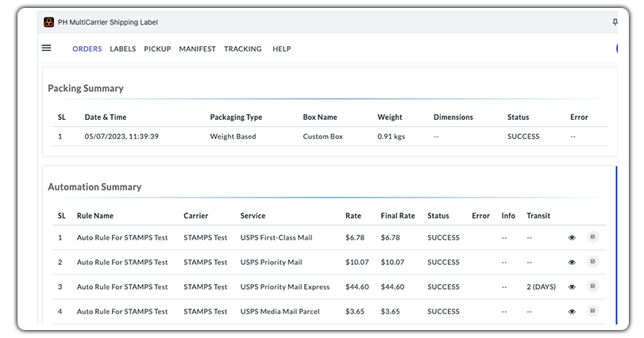The image size is (644, 338).
Task: Click the Weight Based packaging type cell
Action: (x=233, y=136)
